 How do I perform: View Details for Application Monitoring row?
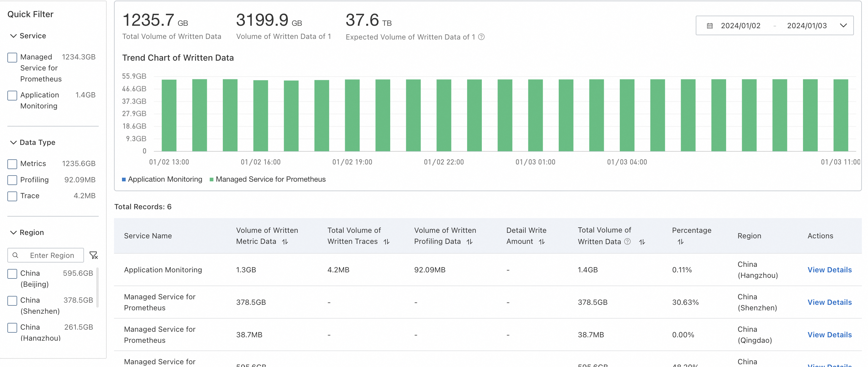pos(830,270)
